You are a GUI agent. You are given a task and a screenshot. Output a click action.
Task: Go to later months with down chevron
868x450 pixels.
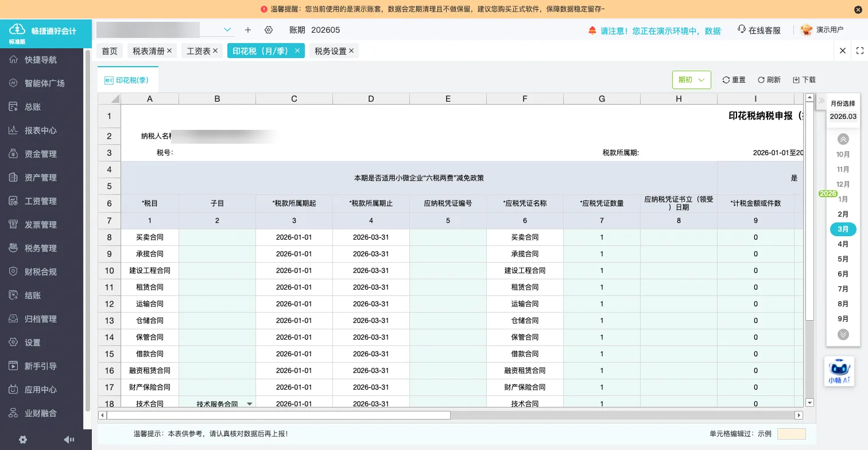tap(843, 334)
